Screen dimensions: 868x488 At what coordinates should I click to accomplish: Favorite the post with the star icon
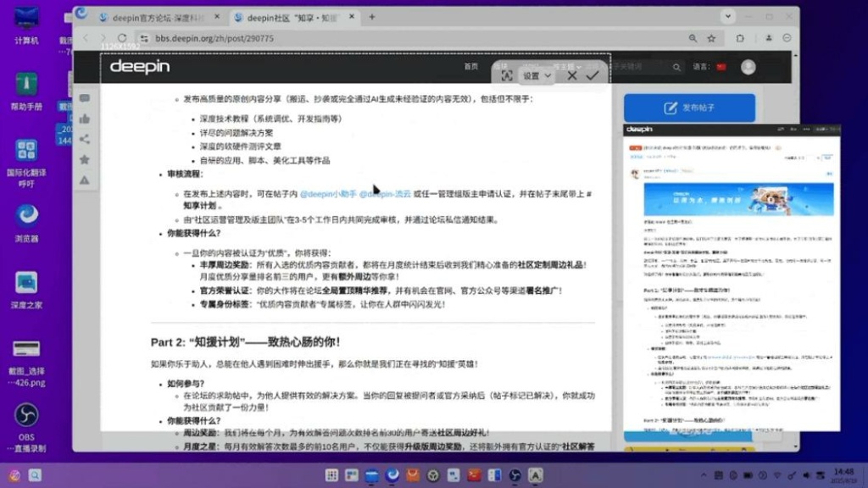point(85,160)
